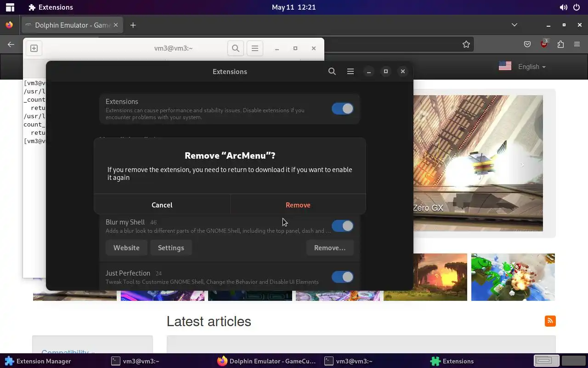Click the power icon in top bar
This screenshot has height=368, width=588.
coord(577,7)
